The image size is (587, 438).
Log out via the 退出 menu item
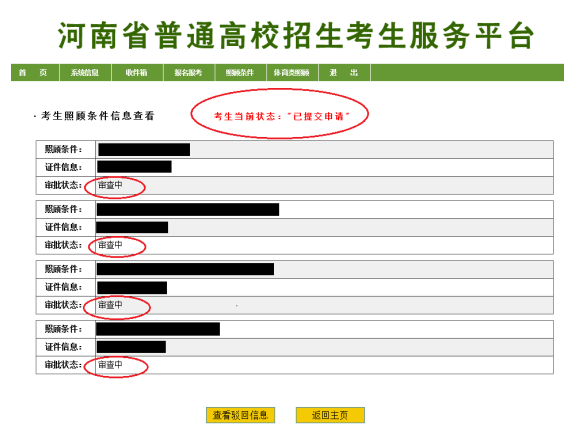point(344,73)
